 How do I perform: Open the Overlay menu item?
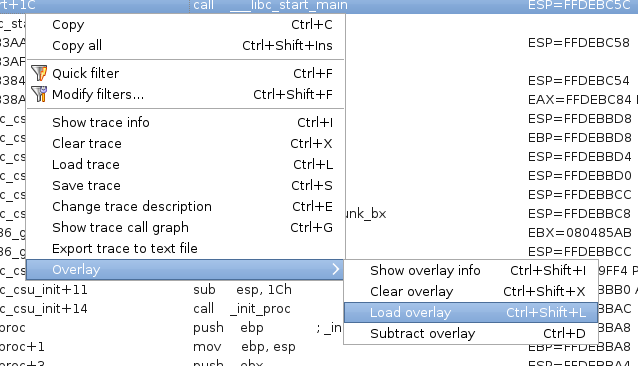[x=185, y=269]
